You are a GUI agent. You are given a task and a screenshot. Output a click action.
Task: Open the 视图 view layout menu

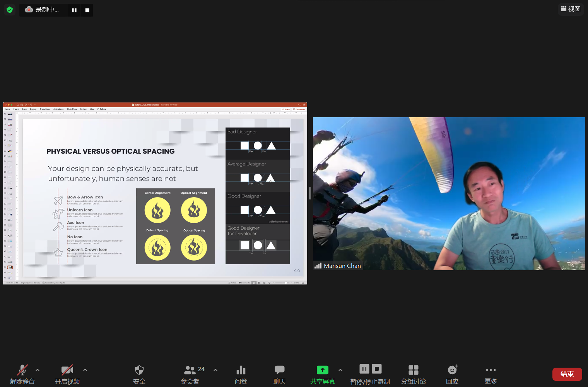point(571,9)
